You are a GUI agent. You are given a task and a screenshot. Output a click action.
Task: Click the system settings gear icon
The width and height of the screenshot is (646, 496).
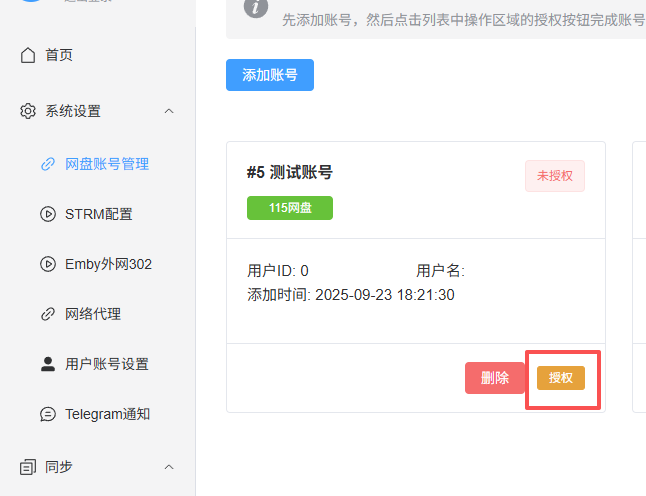(28, 111)
